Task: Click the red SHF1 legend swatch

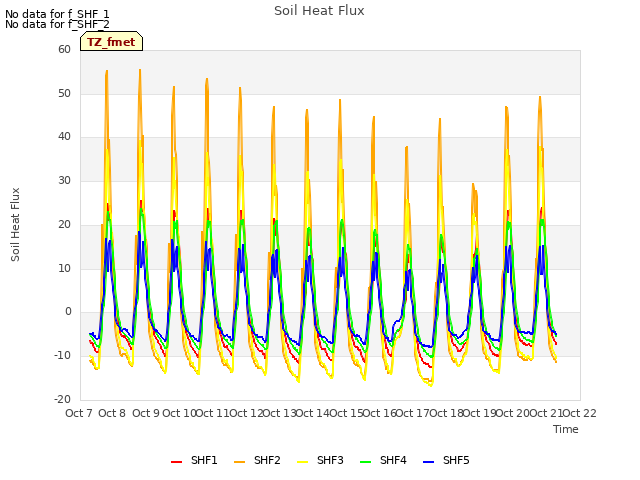Action: click(x=176, y=462)
